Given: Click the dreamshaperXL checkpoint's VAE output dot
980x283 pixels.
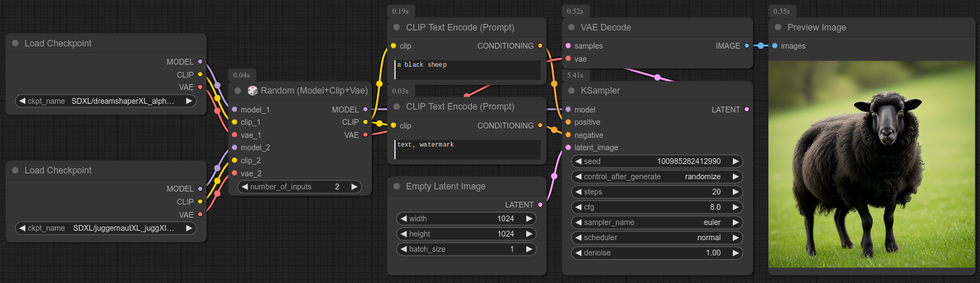Looking at the screenshot, I should pyautogui.click(x=201, y=87).
